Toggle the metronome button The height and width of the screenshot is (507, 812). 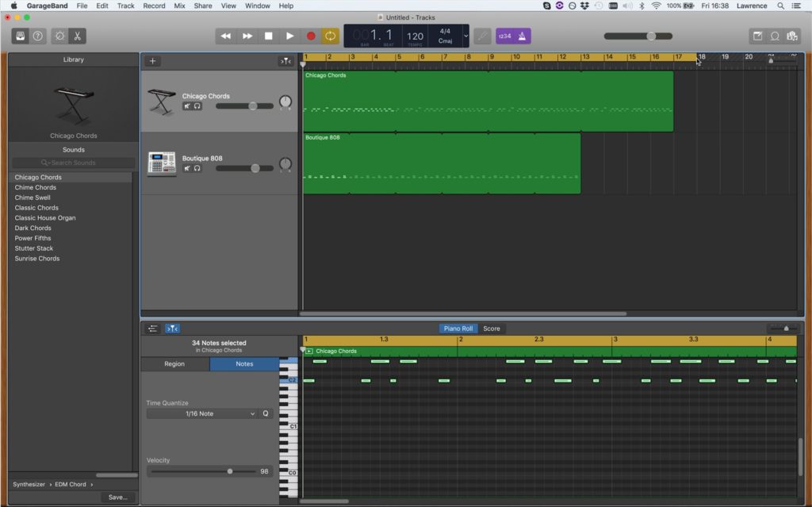(522, 36)
